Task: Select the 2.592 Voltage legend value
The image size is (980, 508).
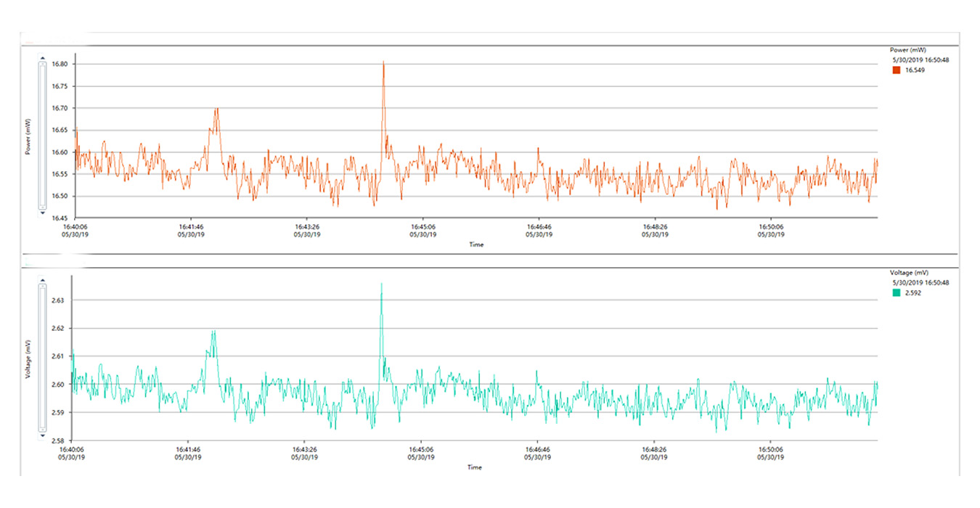Action: point(913,293)
